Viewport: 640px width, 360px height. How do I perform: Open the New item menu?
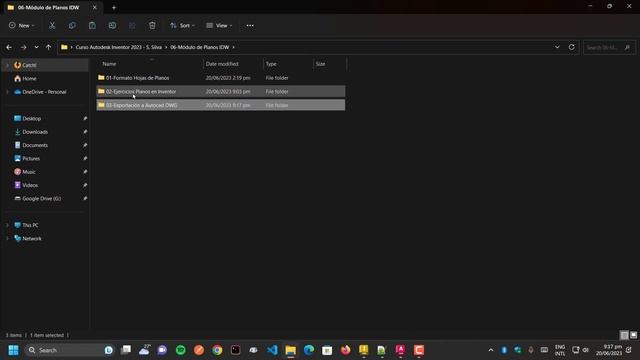pos(21,25)
